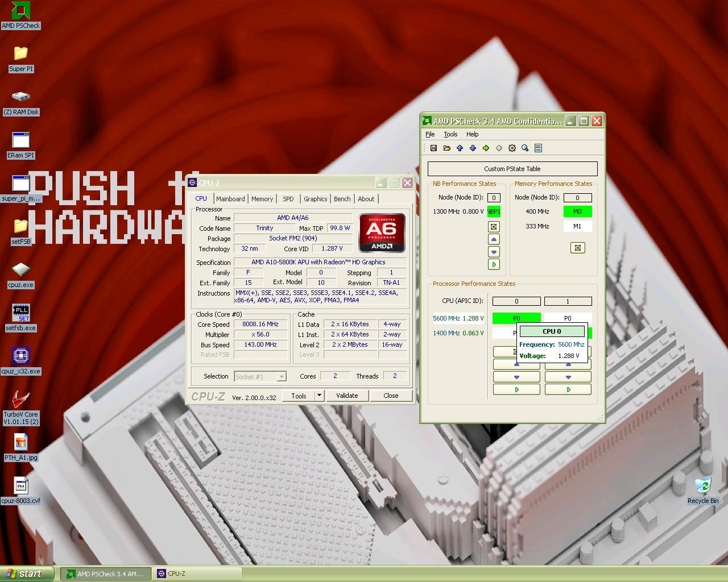Switch to the SPD tab in CPU-Z
The width and height of the screenshot is (728, 582).
click(288, 199)
